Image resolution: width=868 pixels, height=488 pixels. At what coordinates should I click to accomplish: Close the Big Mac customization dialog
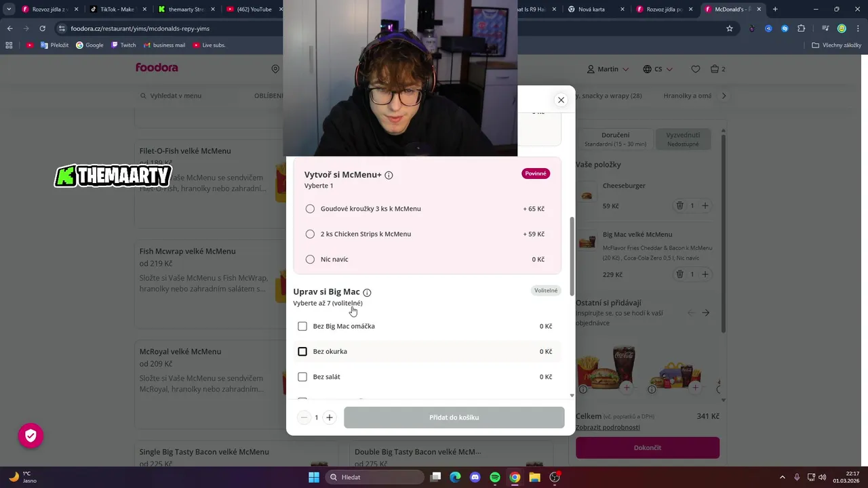[561, 100]
